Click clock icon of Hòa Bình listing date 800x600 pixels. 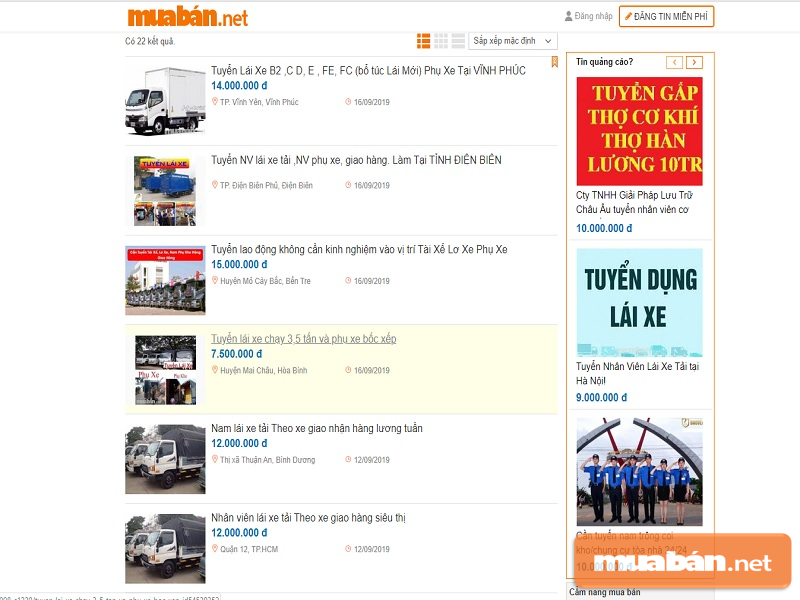[x=348, y=370]
